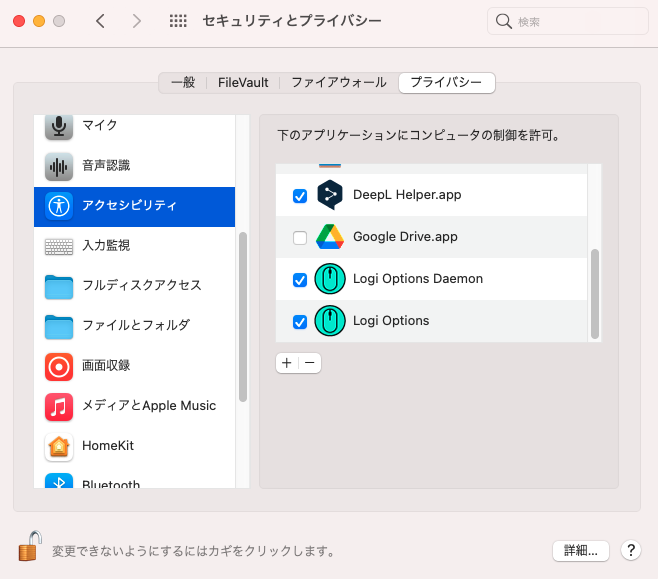The width and height of the screenshot is (658, 579).
Task: Click the DeepL Helper app icon
Action: pyautogui.click(x=330, y=195)
